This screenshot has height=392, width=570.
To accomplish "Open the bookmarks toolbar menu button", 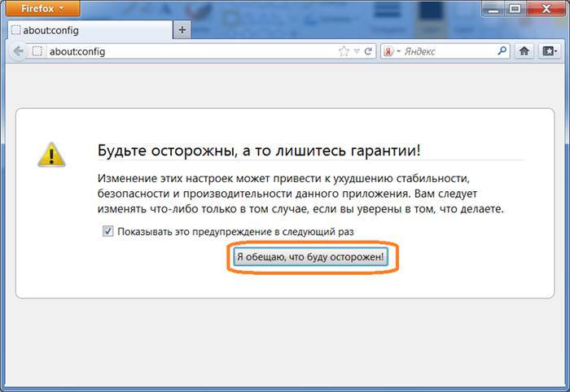I will tap(550, 50).
